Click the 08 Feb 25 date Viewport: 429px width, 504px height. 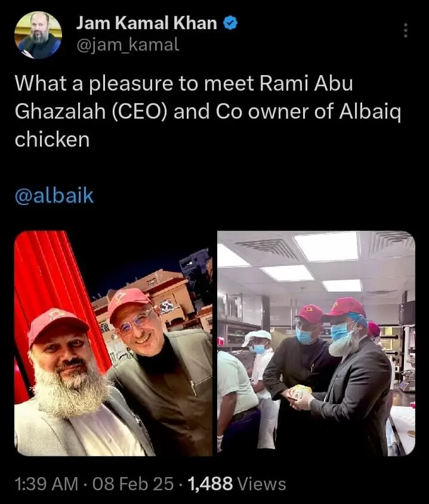133,484
